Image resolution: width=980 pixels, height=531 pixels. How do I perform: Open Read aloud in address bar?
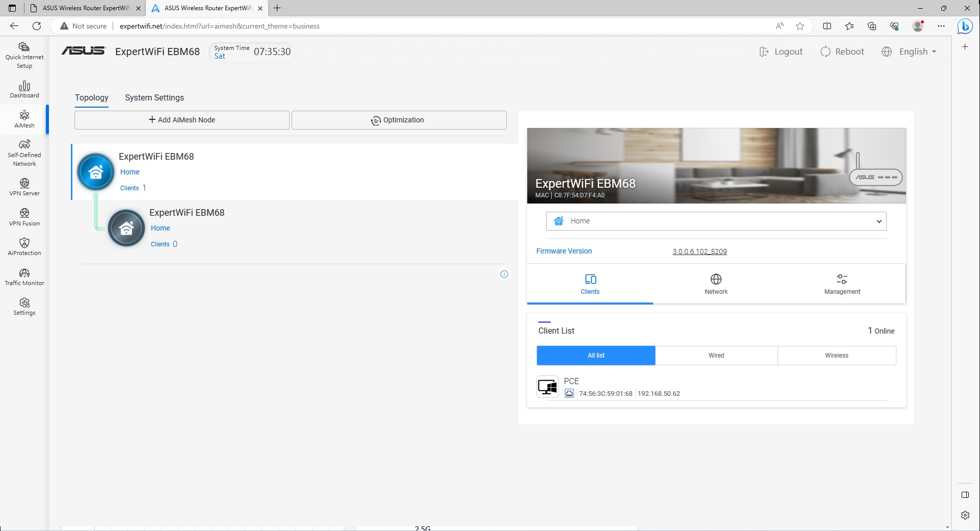tap(780, 26)
